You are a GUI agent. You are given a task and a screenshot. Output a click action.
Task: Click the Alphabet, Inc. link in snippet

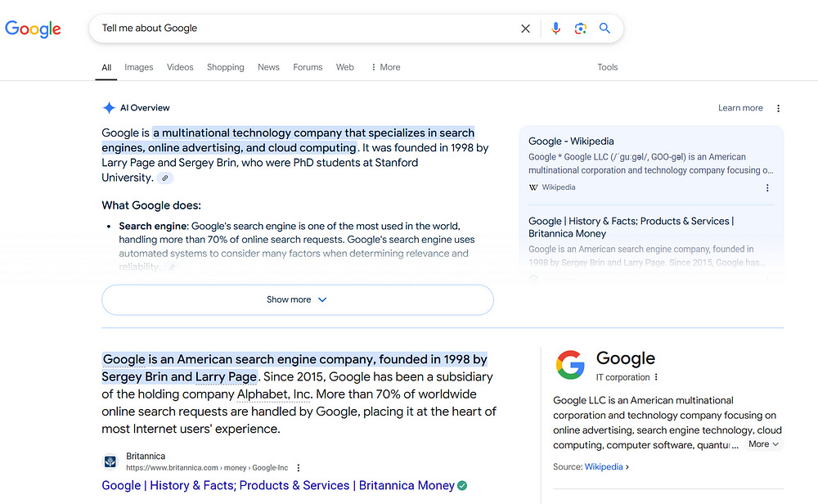(274, 394)
